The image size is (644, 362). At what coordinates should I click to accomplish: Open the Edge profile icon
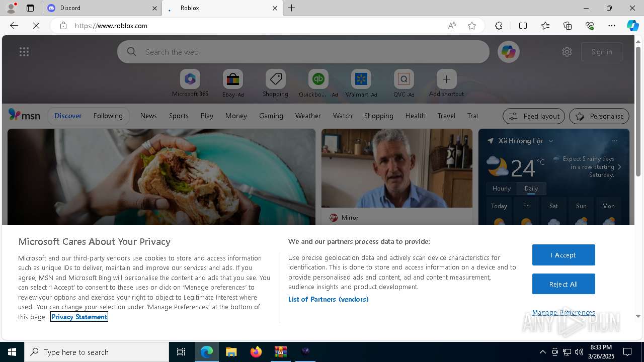tap(11, 8)
